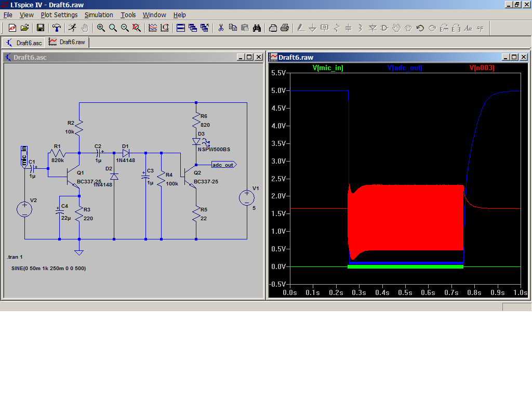Image resolution: width=532 pixels, height=401 pixels.
Task: Click the New Schematic toolbar icon
Action: (x=12, y=28)
